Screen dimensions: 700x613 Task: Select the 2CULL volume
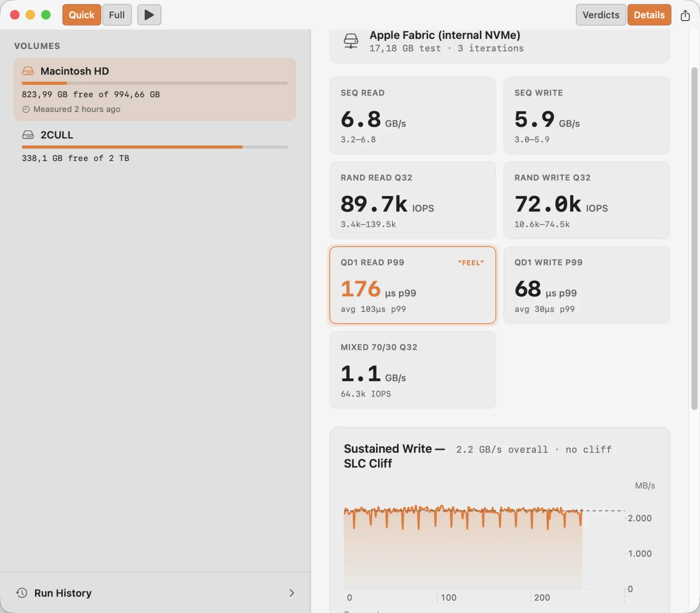(155, 146)
